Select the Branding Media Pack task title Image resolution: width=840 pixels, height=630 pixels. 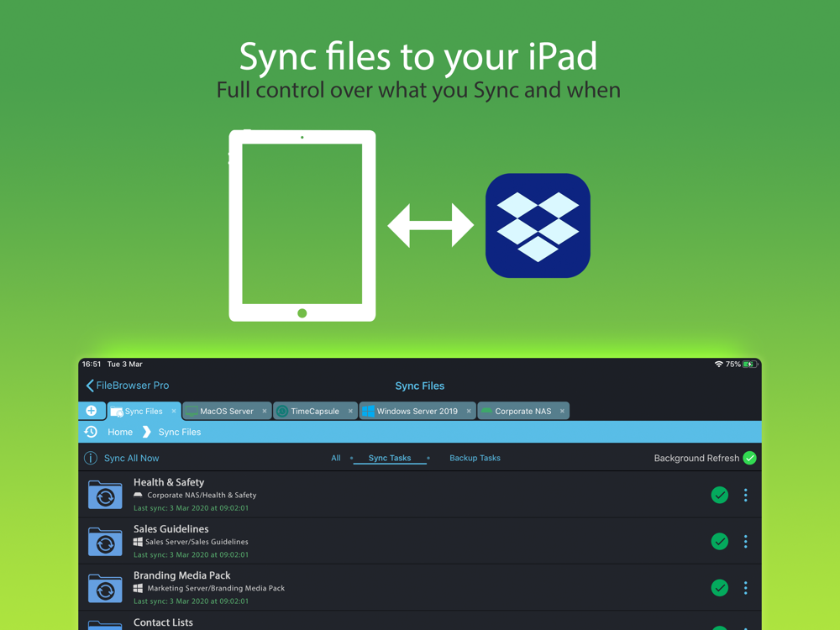click(x=181, y=575)
